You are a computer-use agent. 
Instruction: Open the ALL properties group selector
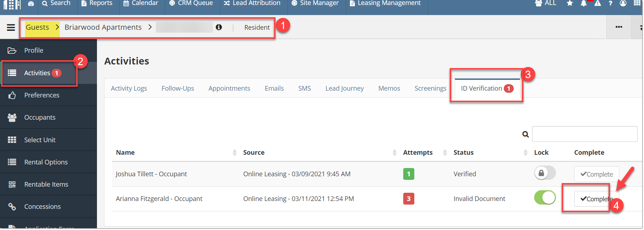tap(546, 3)
